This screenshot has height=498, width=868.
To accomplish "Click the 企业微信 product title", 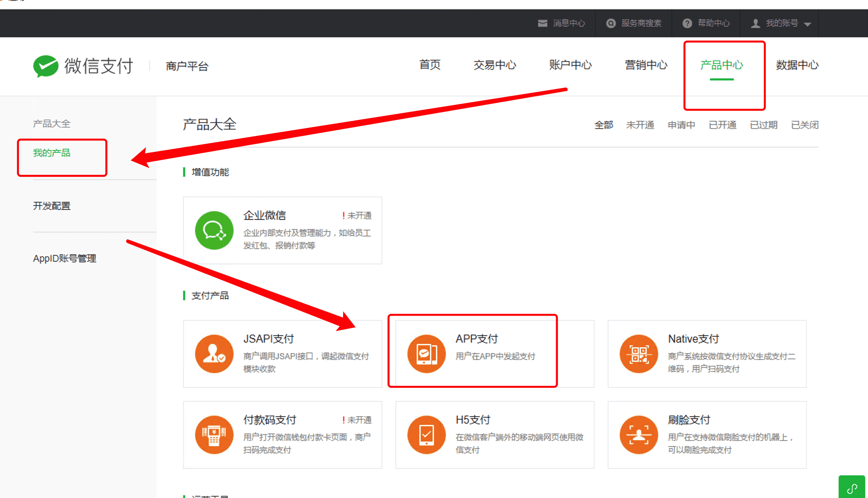I will pyautogui.click(x=264, y=215).
